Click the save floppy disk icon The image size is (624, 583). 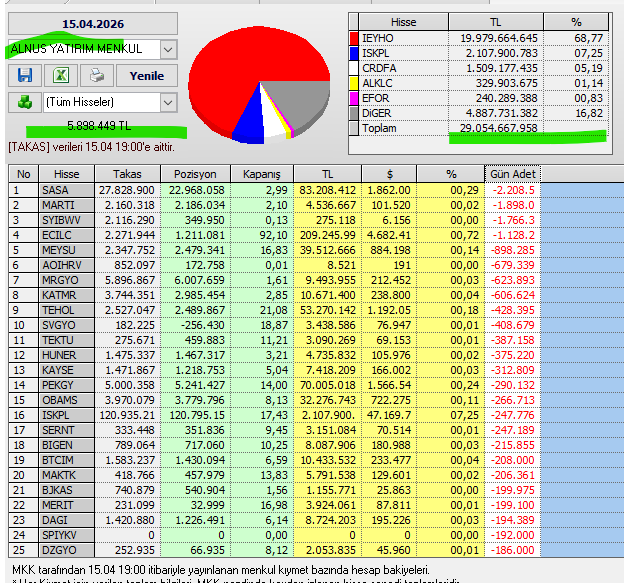25,75
